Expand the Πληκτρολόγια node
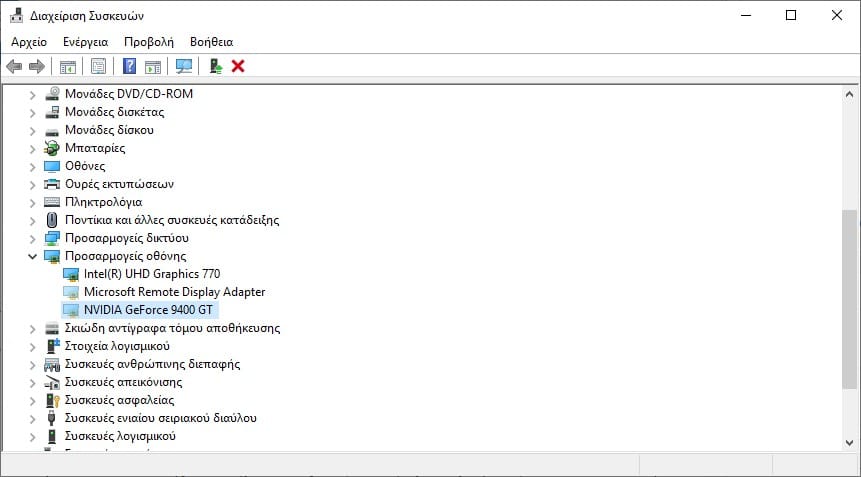Image resolution: width=861 pixels, height=477 pixels. tap(32, 203)
